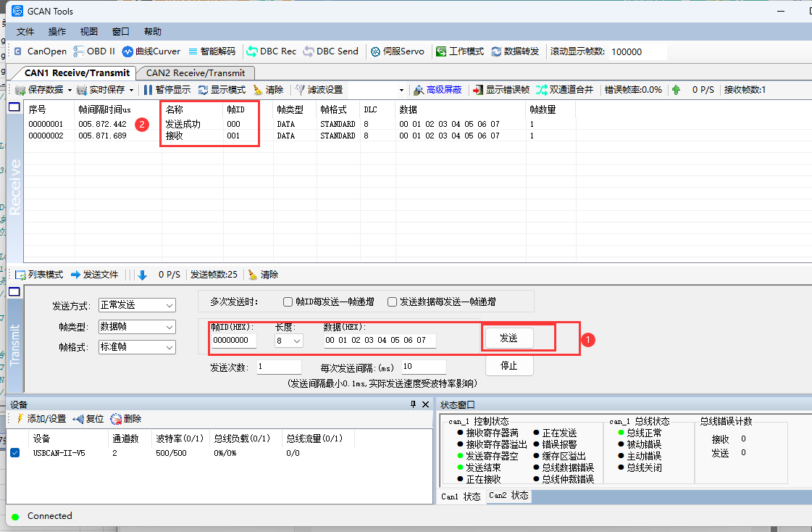Screen dimensions: 812x532
Task: Click the 波特率(0/1) column header
Action: tap(180, 439)
